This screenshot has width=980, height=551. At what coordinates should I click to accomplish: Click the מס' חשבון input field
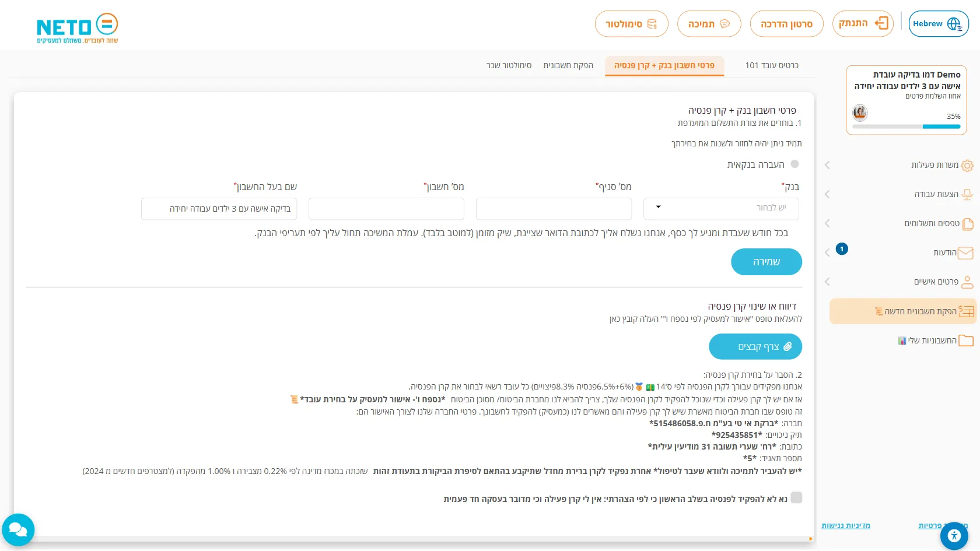(x=386, y=209)
